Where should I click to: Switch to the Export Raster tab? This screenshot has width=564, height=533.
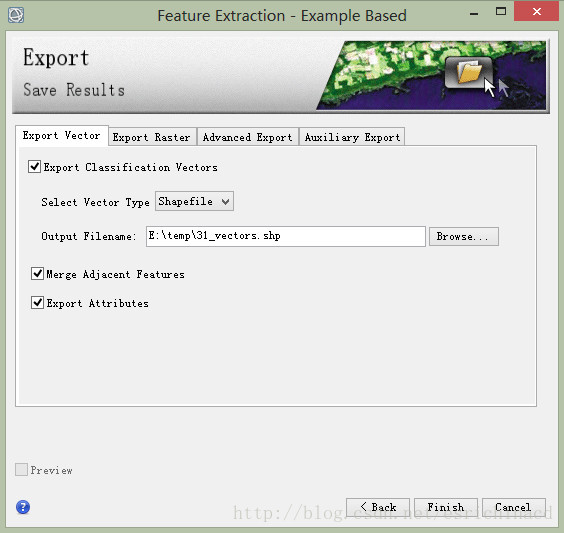(152, 137)
